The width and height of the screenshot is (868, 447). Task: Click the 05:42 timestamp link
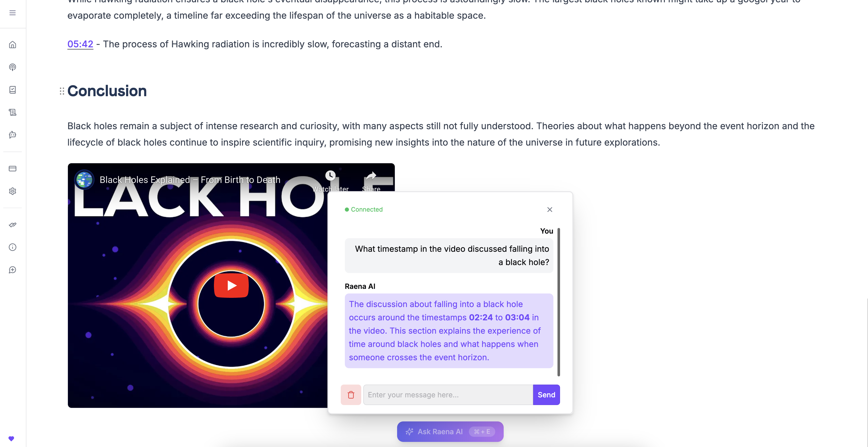tap(80, 44)
